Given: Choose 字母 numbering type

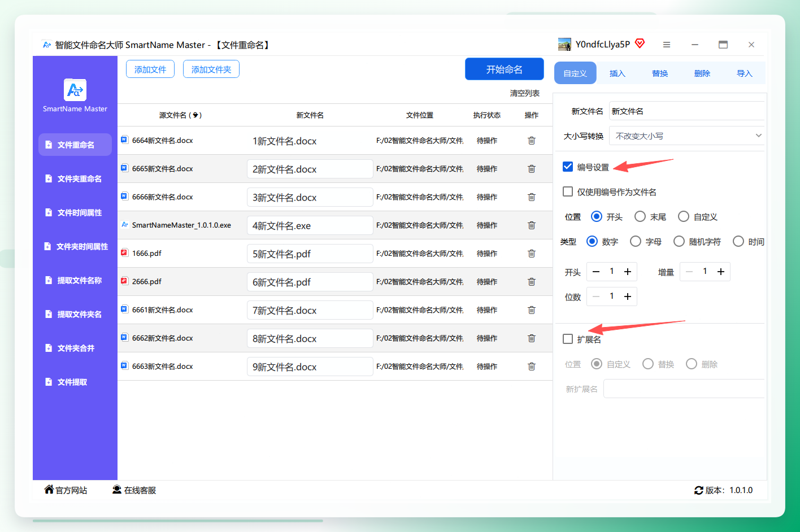Looking at the screenshot, I should click(636, 241).
